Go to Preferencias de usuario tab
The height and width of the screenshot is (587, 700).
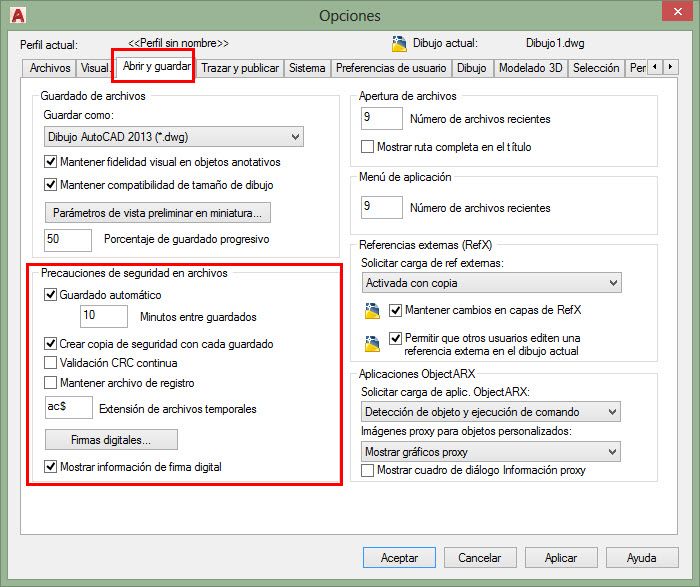(x=391, y=68)
